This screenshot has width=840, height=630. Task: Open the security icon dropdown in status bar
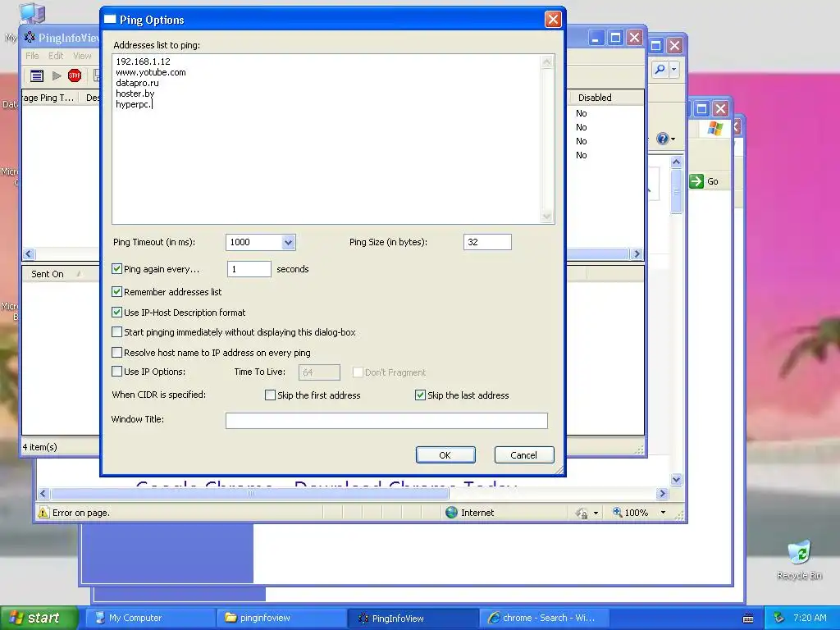tap(596, 514)
